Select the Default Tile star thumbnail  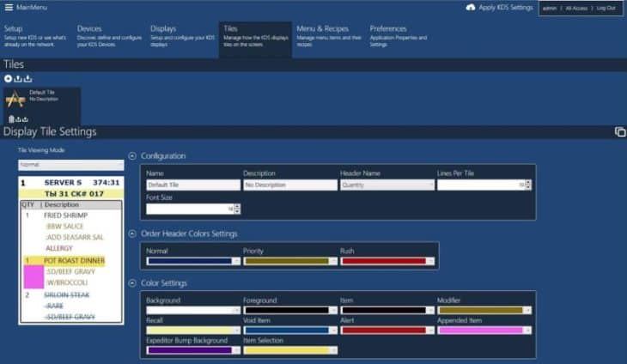[15, 100]
